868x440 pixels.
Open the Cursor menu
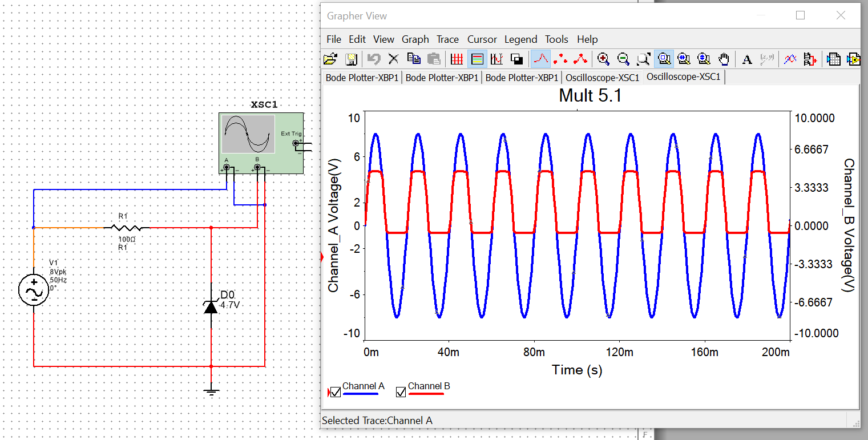(x=482, y=39)
